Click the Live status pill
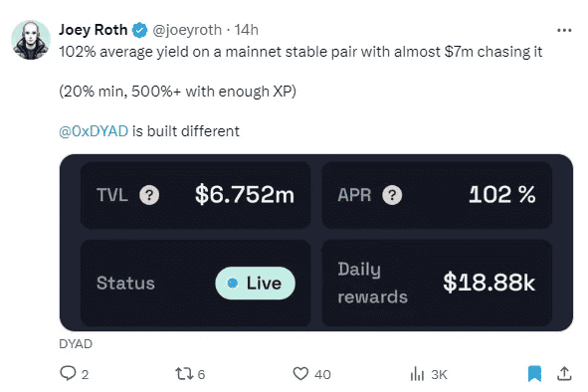The height and width of the screenshot is (392, 588). click(x=255, y=283)
